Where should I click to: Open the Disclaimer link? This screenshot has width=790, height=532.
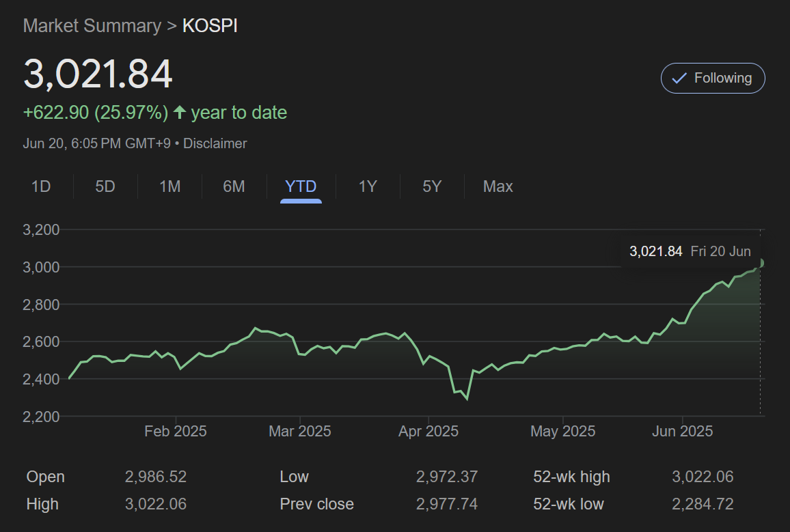point(215,143)
